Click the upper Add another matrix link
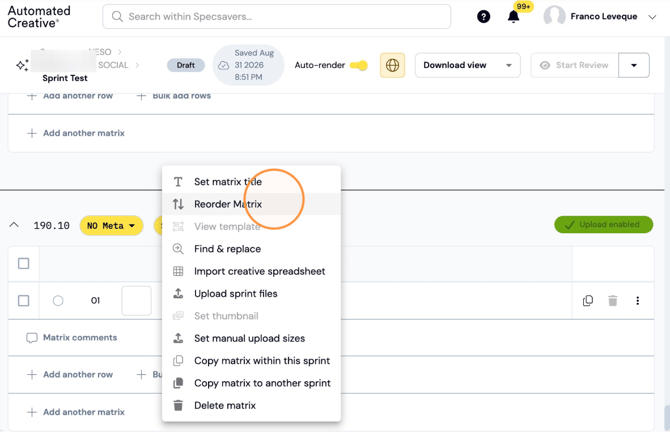Viewport: 670px width, 436px height. click(x=76, y=133)
